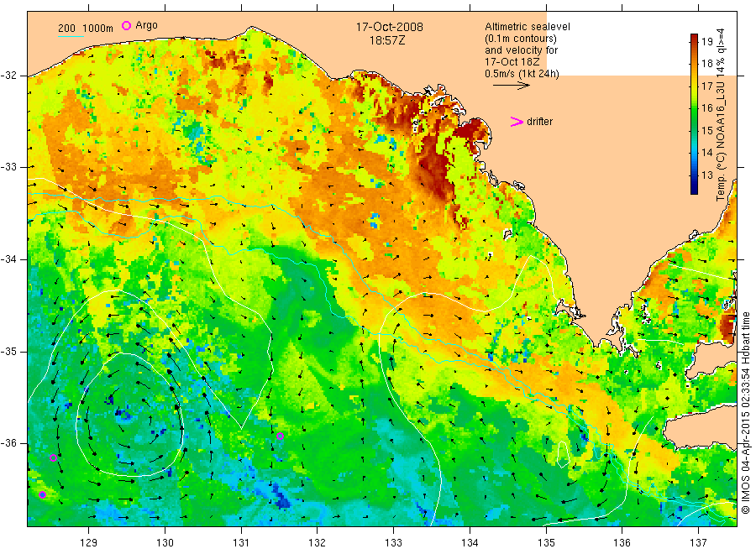Screen dimensions: 756x554
Task: Click the vertical 'Temp. (°C) NOAA16_L3U' label
Action: pos(721,141)
